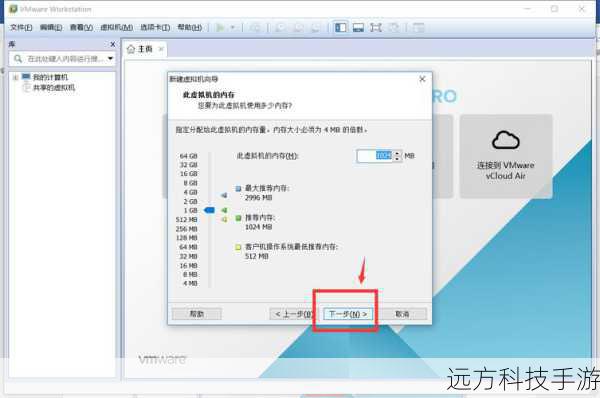The width and height of the screenshot is (600, 398).
Task: Click the Unity mode toolbar icon
Action: 394,28
